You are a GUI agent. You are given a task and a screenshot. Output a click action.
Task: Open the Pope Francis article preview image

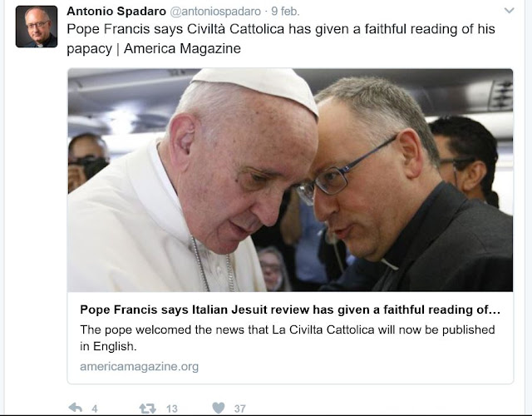click(x=290, y=180)
